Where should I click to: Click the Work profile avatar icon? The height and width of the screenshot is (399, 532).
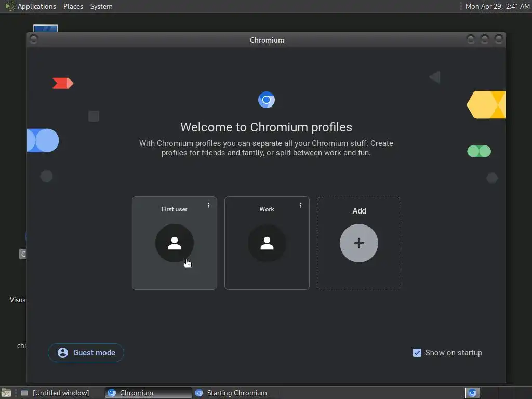click(x=267, y=243)
